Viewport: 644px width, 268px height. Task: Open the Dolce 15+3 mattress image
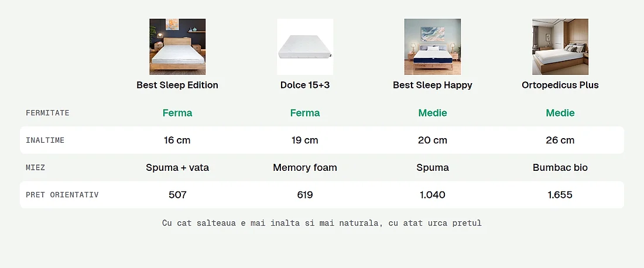pos(305,47)
